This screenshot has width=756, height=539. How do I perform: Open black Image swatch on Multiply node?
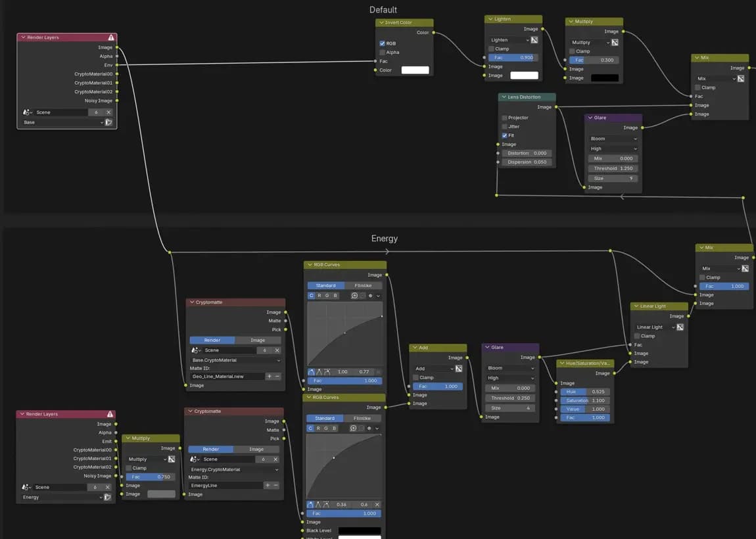click(605, 78)
